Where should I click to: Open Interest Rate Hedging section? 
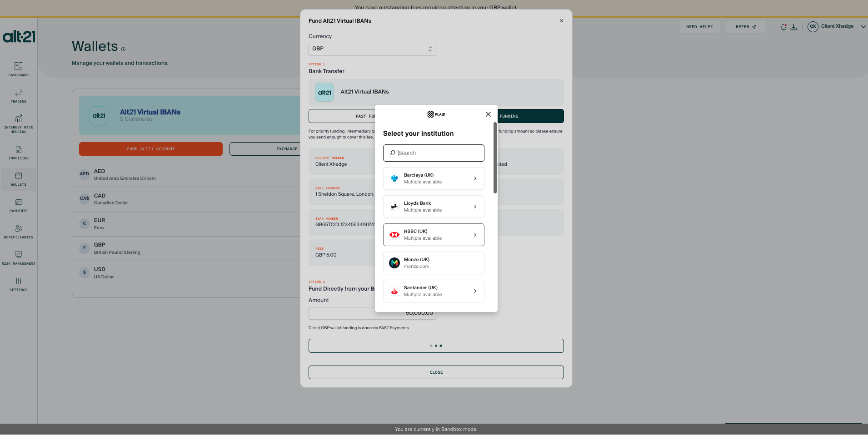tap(18, 123)
